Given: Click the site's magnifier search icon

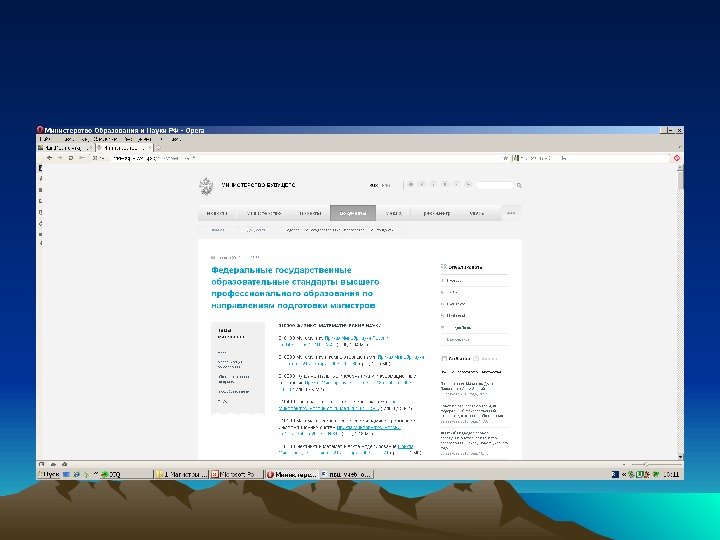Looking at the screenshot, I should 519,186.
